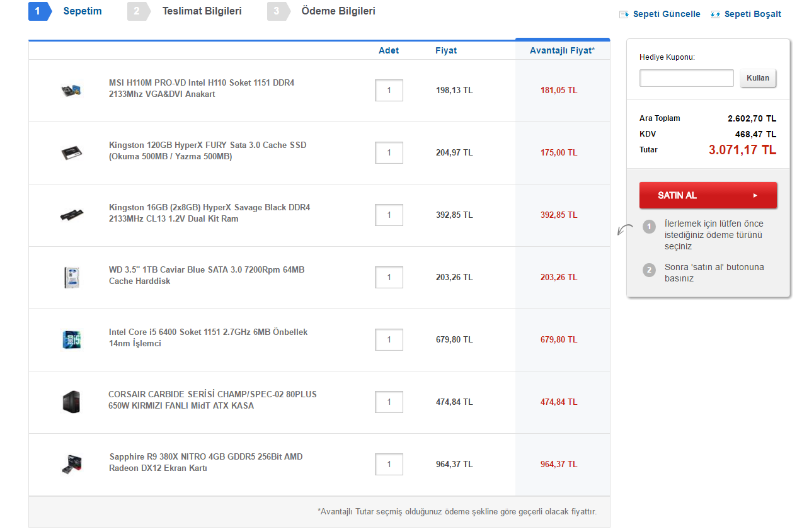The width and height of the screenshot is (797, 532).
Task: Open CORSAIR CARBIDE SERİSİ product link
Action: pos(212,400)
